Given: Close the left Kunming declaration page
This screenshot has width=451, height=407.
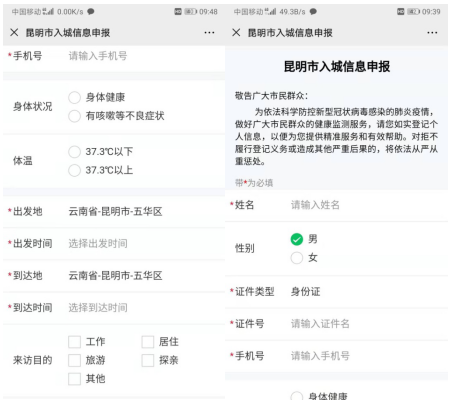Looking at the screenshot, I should pyautogui.click(x=14, y=32).
